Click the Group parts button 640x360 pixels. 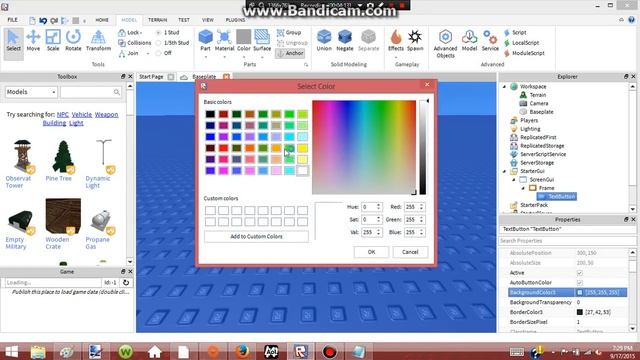pos(289,32)
